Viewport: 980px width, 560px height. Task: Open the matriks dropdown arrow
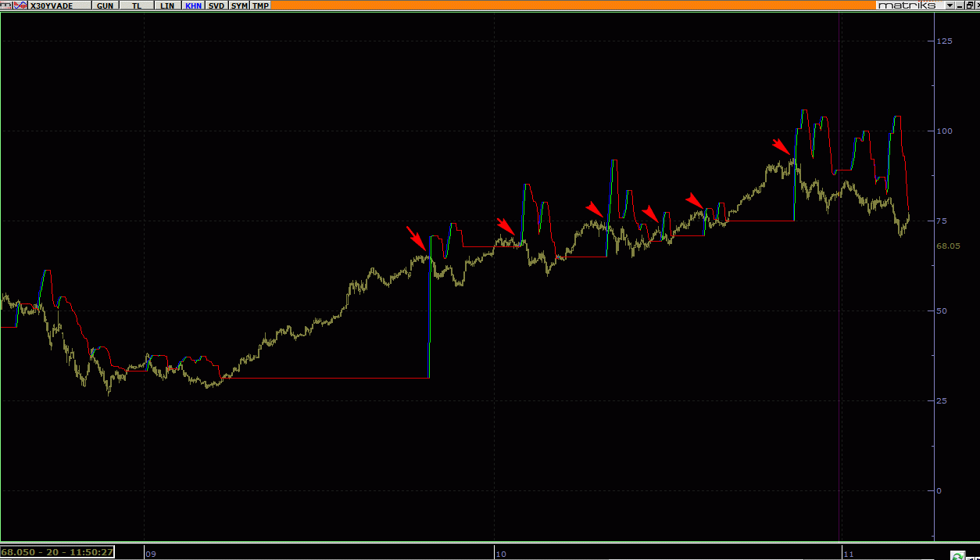point(950,5)
